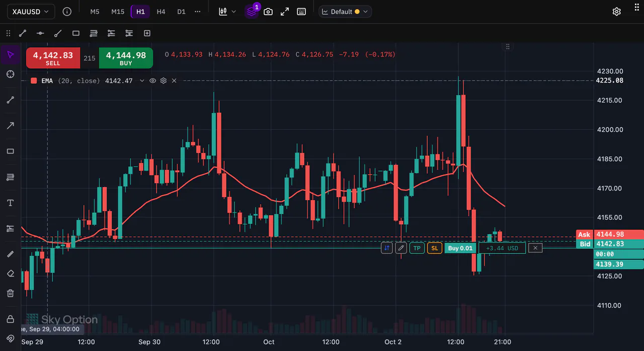The width and height of the screenshot is (644, 351).
Task: Select the ray line tool in top toolbar
Action: click(x=58, y=33)
